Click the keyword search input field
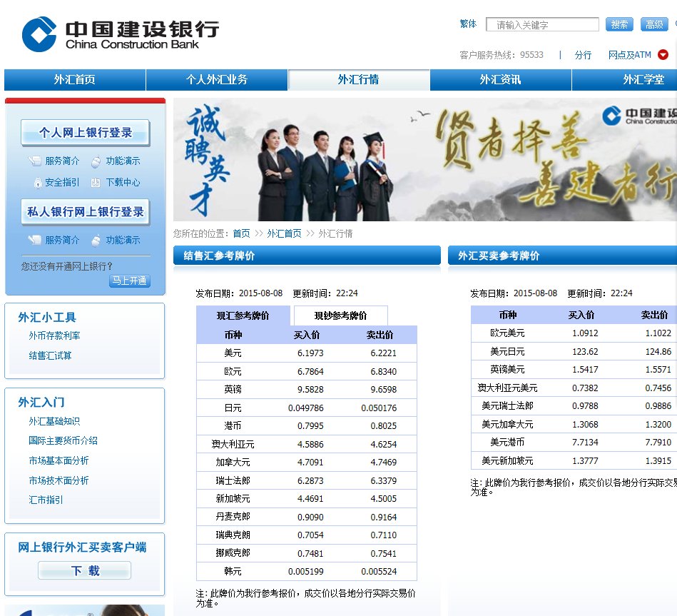This screenshot has width=677, height=616. coord(542,24)
